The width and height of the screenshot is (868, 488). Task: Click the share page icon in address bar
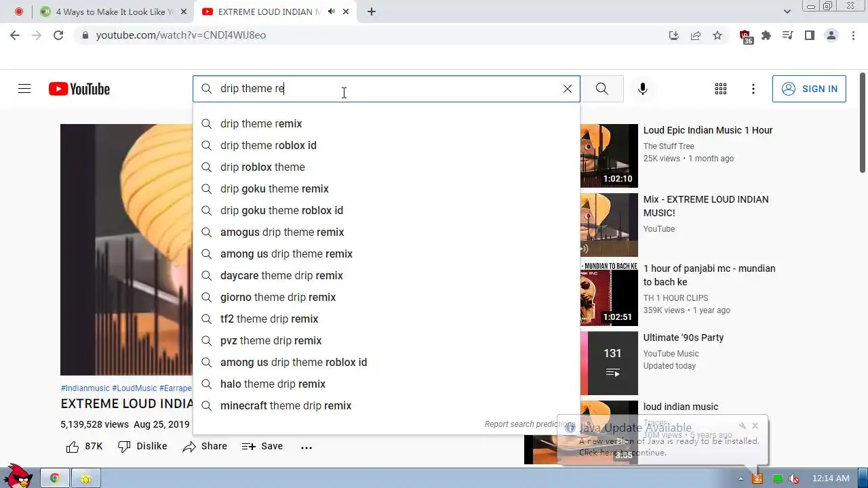click(x=696, y=35)
